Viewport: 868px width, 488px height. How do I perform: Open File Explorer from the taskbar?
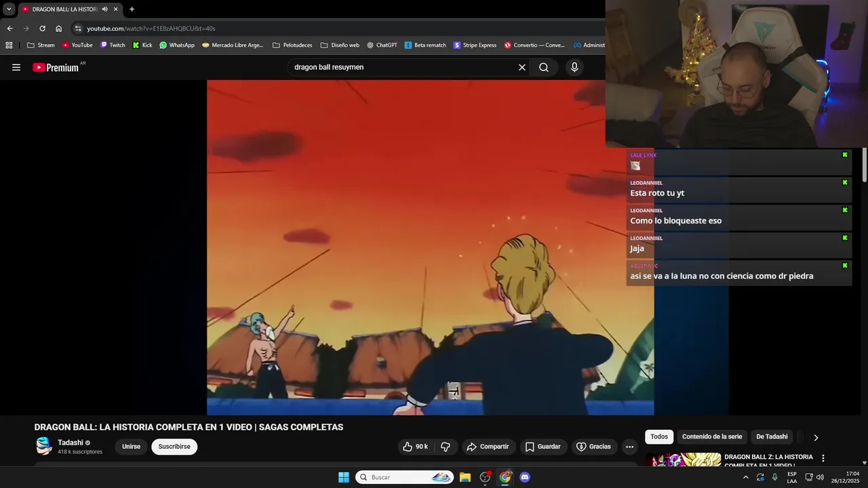[x=465, y=477]
